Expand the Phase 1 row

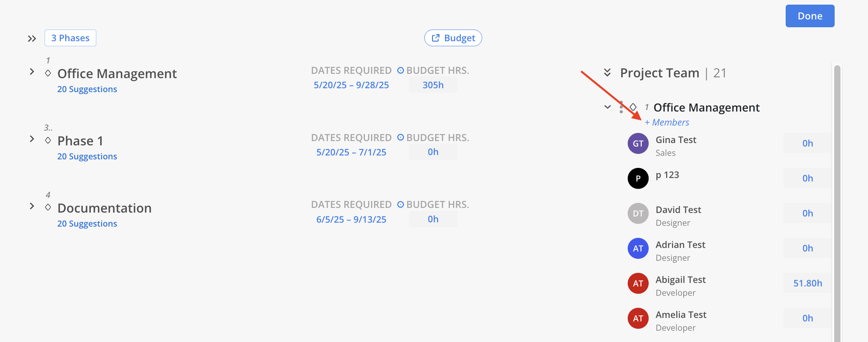coord(32,139)
